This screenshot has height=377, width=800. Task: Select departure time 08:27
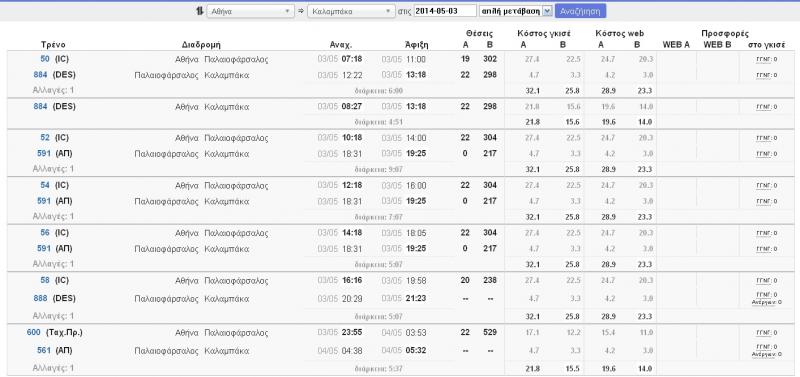click(352, 107)
